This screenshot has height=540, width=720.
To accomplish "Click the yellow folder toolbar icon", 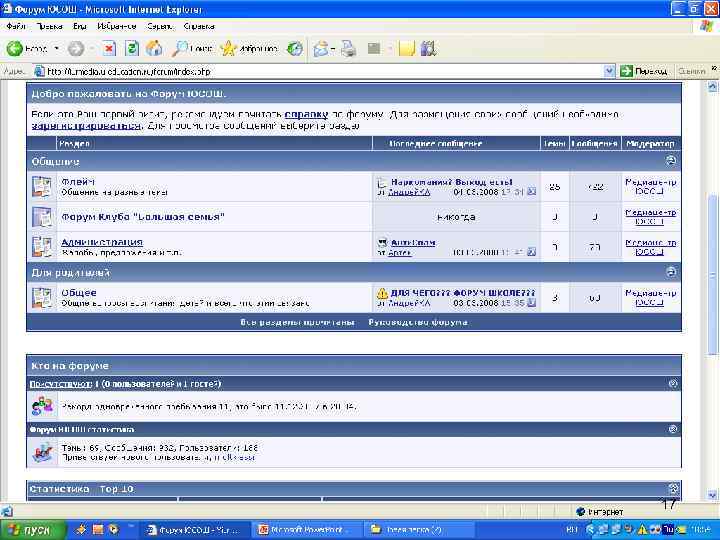I will [x=407, y=48].
